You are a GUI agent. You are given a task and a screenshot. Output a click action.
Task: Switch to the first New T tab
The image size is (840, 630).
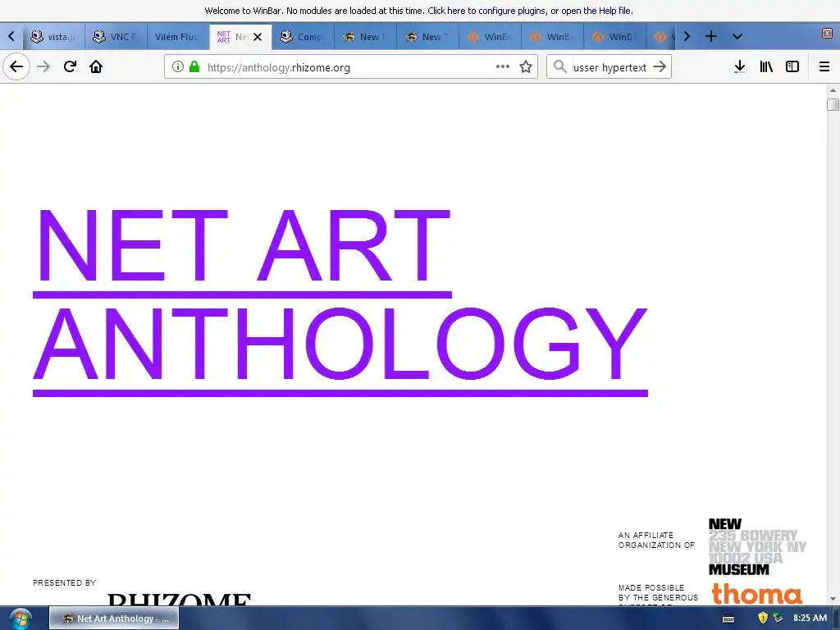[x=365, y=36]
